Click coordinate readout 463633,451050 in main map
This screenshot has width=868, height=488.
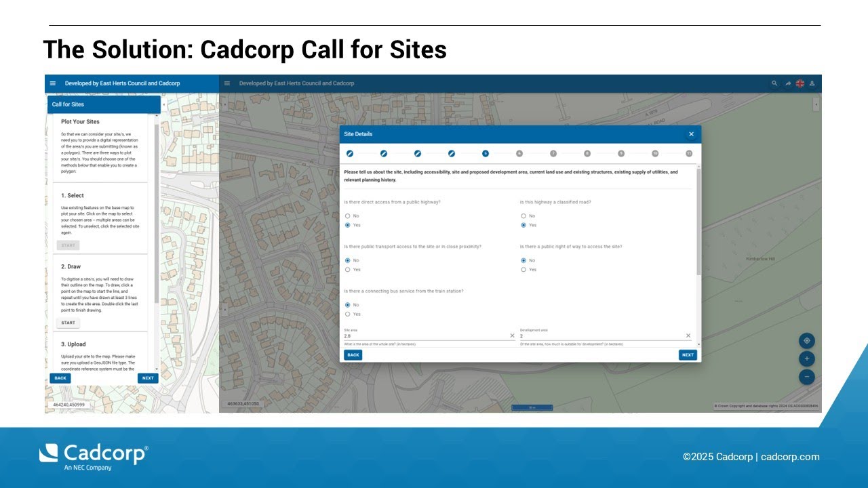pos(243,404)
